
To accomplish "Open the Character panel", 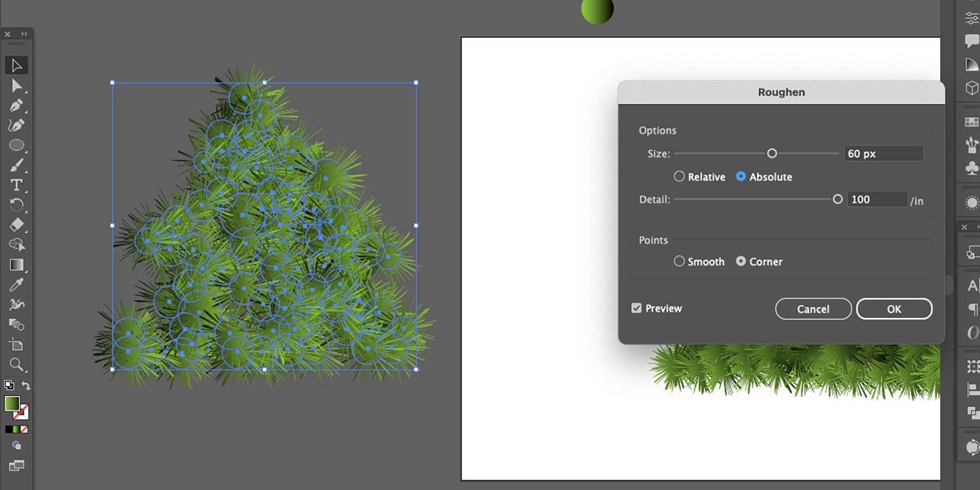I will [x=972, y=286].
